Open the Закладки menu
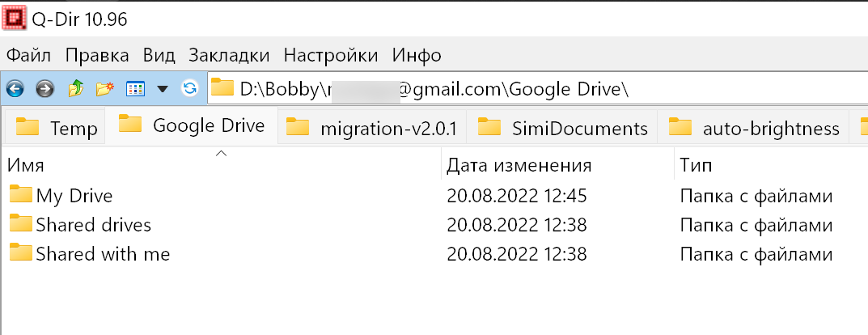The image size is (868, 335). coord(229,55)
